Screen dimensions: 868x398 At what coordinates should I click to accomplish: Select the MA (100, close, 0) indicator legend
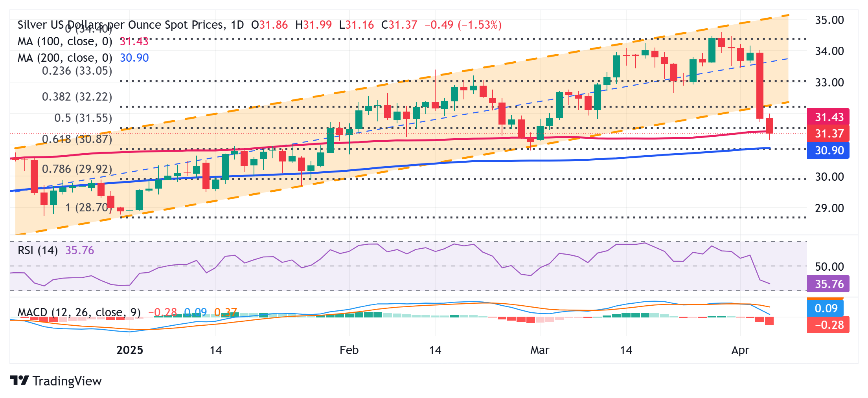pos(65,41)
